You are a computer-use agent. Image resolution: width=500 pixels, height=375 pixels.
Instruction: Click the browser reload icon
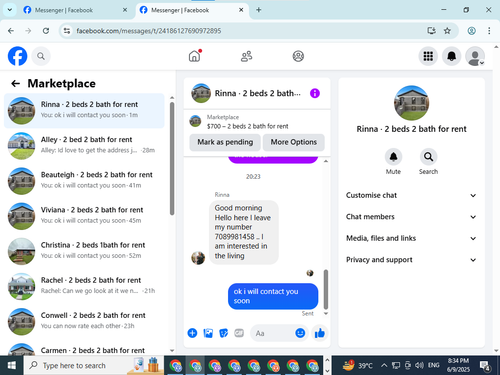click(46, 31)
